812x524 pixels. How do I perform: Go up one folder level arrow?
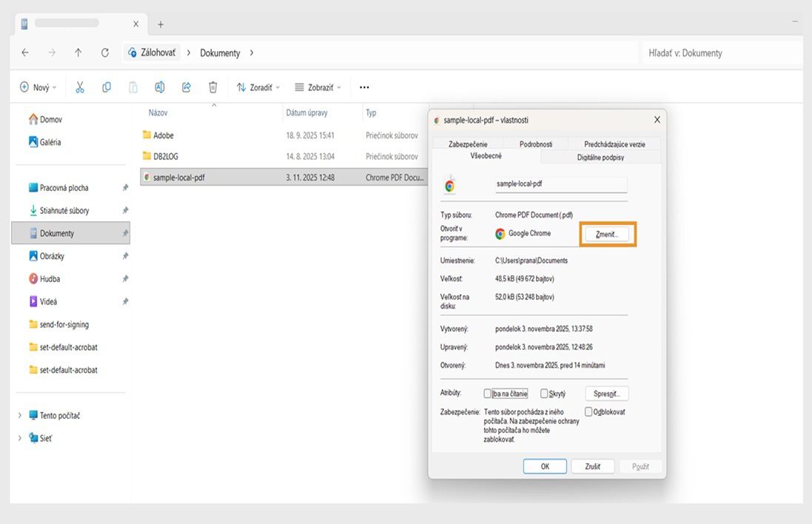tap(78, 53)
